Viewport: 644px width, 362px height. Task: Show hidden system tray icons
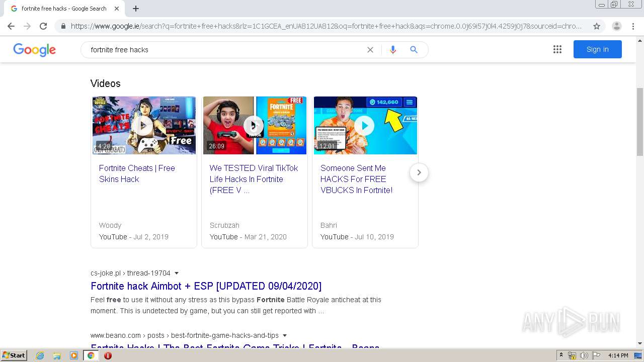pos(561,355)
